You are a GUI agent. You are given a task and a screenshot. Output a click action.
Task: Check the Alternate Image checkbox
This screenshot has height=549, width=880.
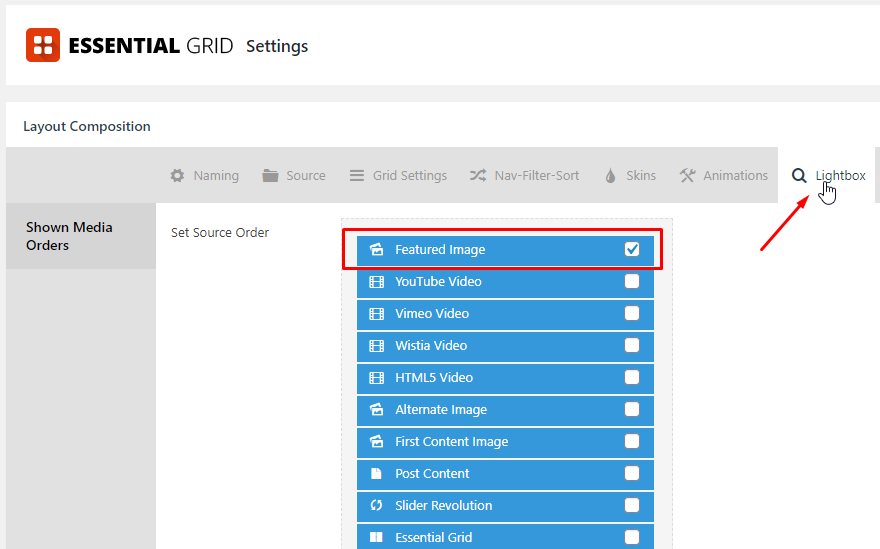[632, 409]
